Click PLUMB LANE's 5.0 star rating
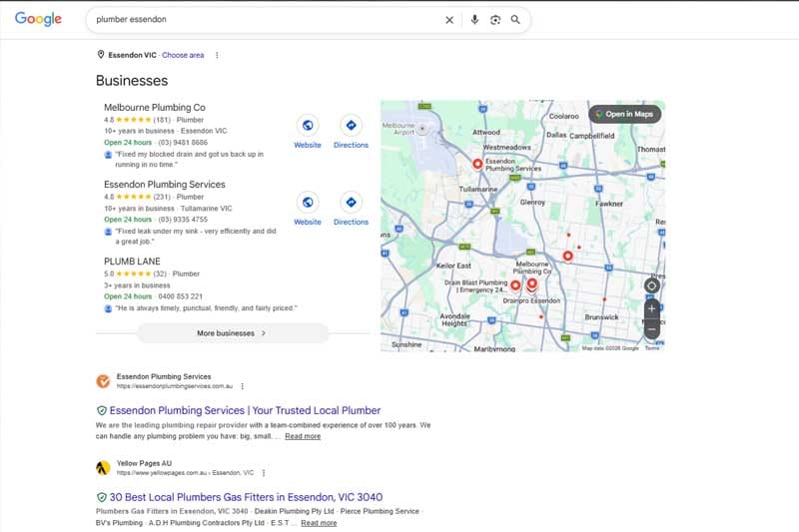Image resolution: width=799 pixels, height=532 pixels. pyautogui.click(x=128, y=273)
